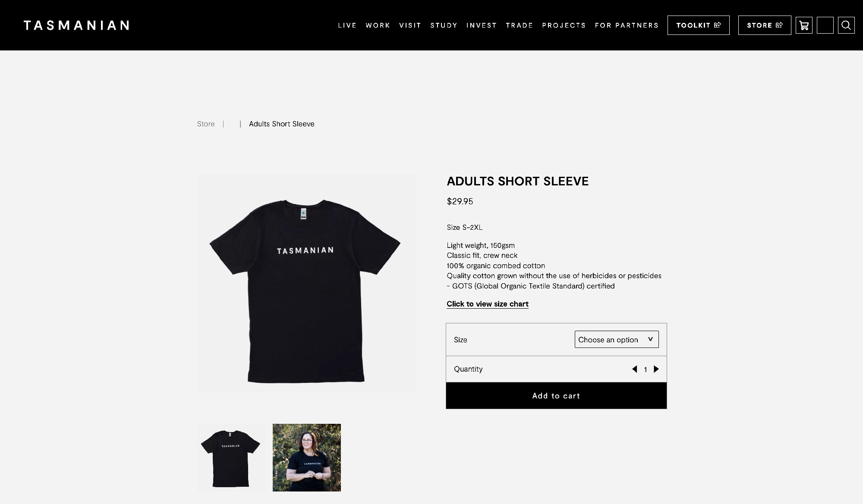Open the LIVE menu
This screenshot has height=504, width=863.
(347, 25)
